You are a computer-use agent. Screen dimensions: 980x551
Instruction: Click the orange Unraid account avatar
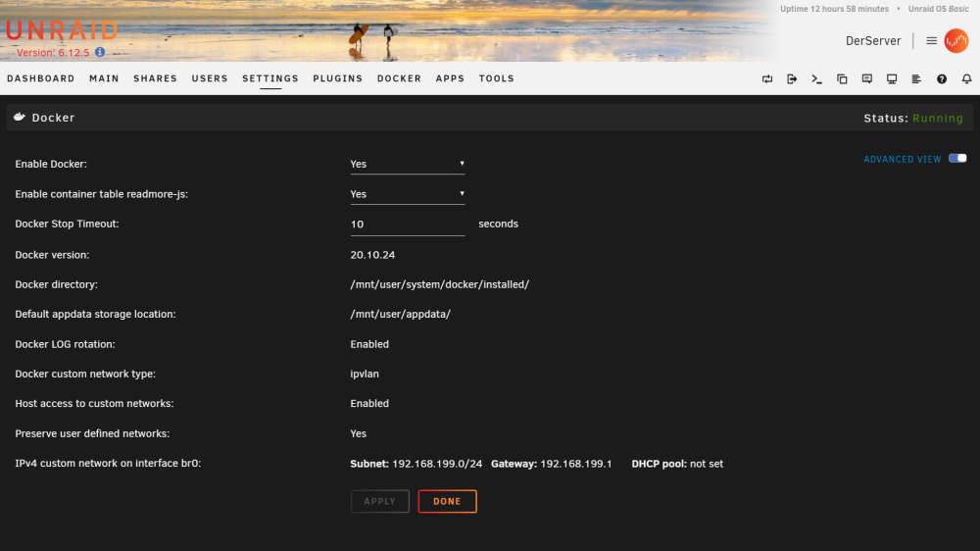point(956,40)
